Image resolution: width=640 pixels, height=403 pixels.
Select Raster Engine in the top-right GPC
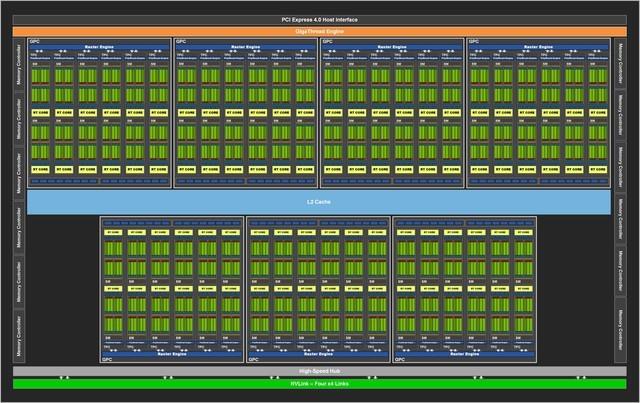coord(537,45)
